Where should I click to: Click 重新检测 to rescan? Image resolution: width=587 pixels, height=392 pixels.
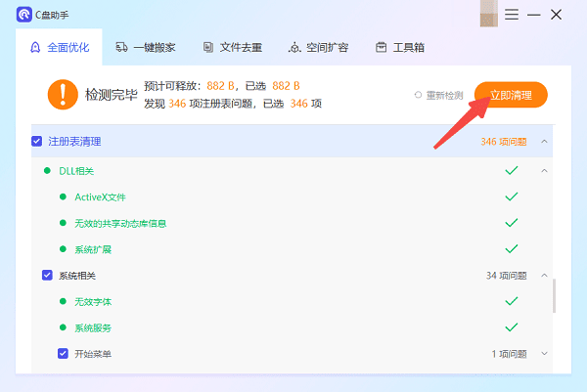click(x=439, y=96)
